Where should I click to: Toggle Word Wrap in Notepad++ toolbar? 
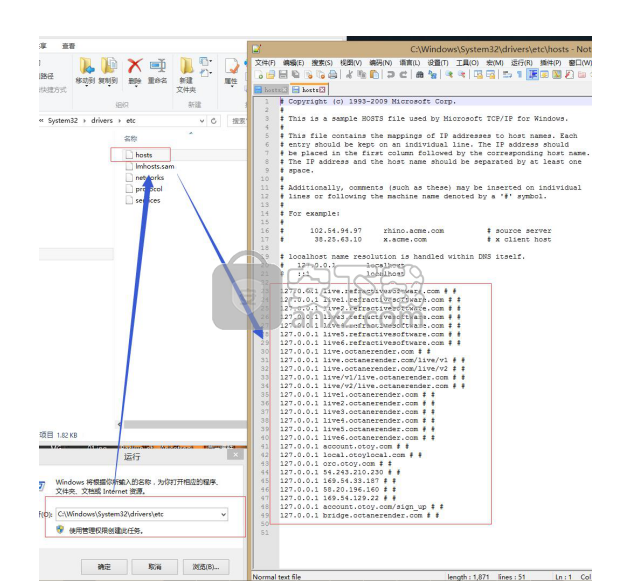tap(507, 74)
